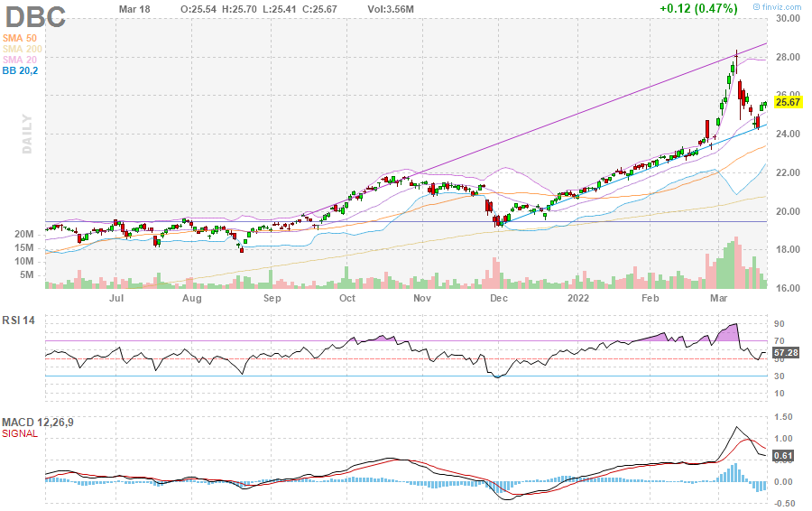This screenshot has width=812, height=511.
Task: Click the red SIGNAL legend label
Action: (20, 433)
